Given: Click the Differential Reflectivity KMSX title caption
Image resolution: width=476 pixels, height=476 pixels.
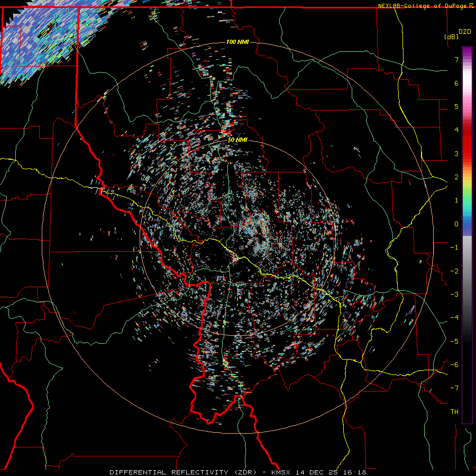Looking at the screenshot, I should 237,472.
